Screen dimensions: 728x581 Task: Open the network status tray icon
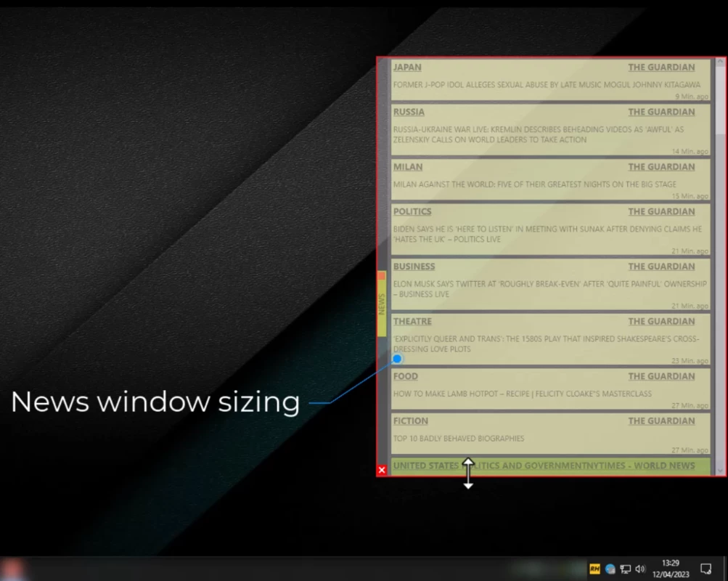click(626, 569)
